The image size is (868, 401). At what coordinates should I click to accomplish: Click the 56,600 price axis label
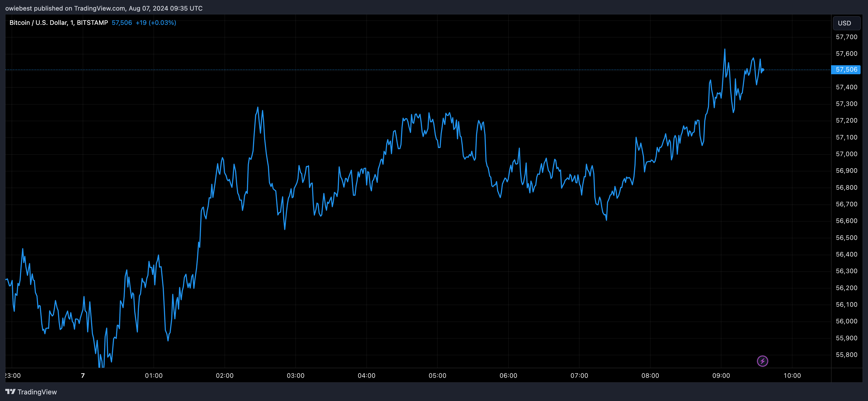click(846, 221)
